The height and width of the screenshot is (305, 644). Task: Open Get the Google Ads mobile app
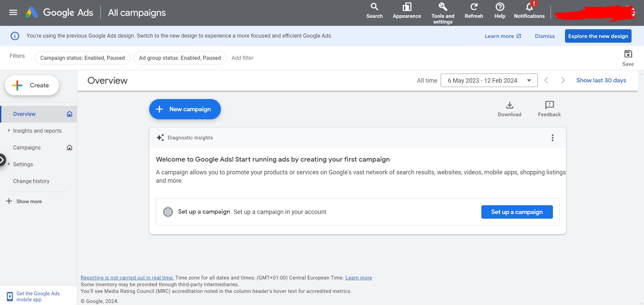point(38,297)
